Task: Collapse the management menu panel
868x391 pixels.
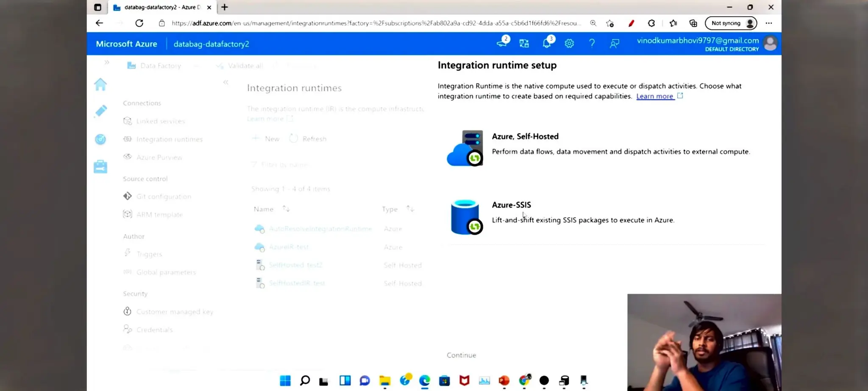Action: (x=225, y=82)
